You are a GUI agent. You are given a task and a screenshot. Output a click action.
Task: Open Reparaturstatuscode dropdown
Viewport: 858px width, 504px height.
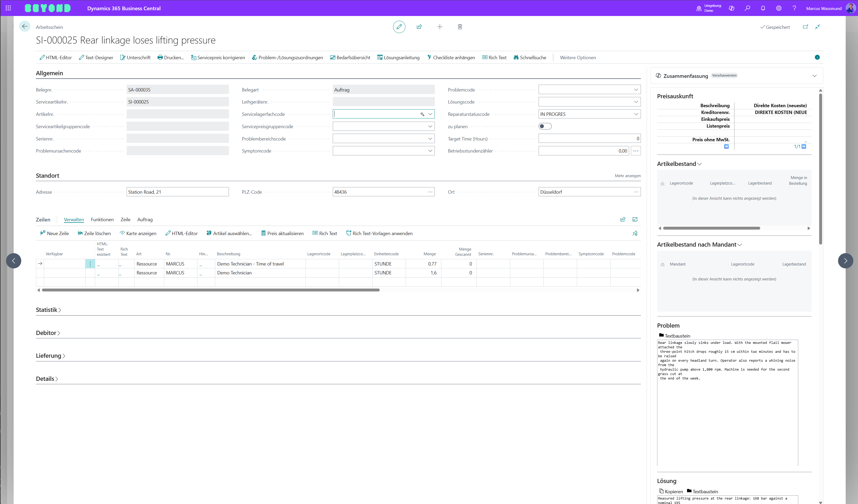[x=636, y=114]
